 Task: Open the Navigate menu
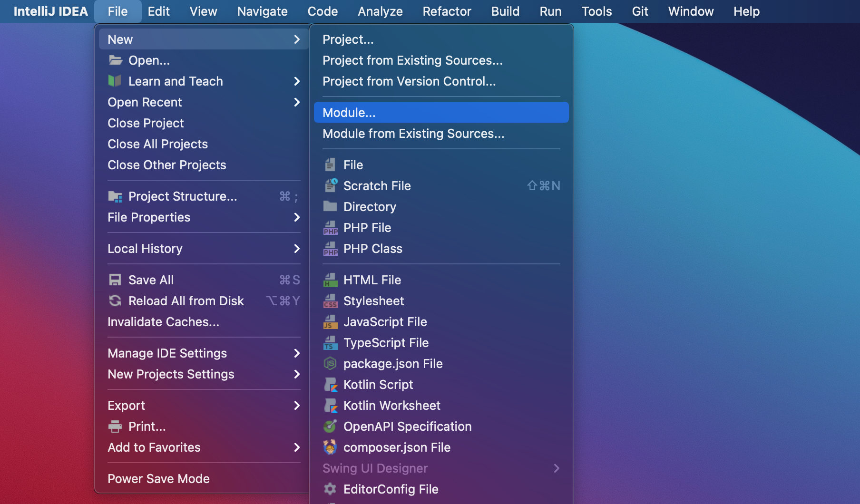(x=262, y=11)
